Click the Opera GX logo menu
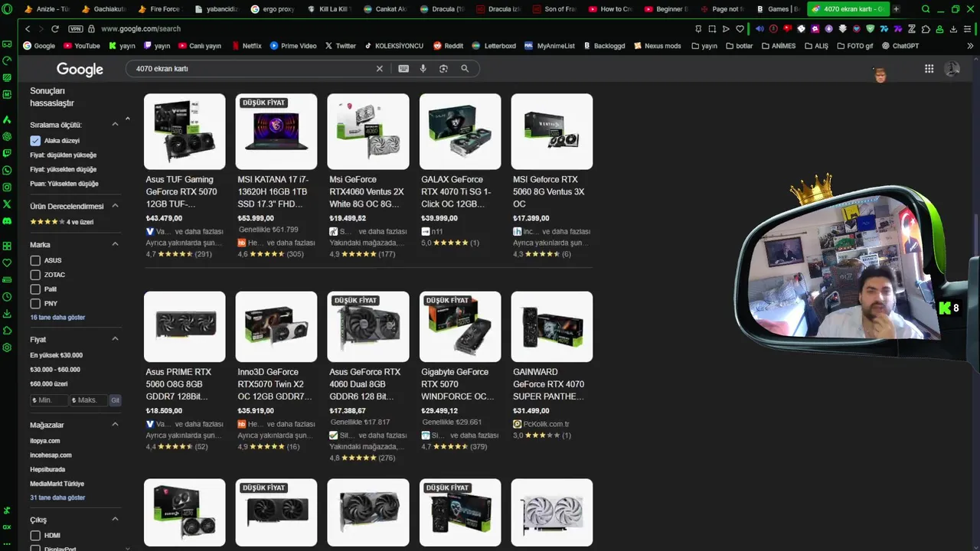Viewport: 980px width, 551px height. pos(7,9)
